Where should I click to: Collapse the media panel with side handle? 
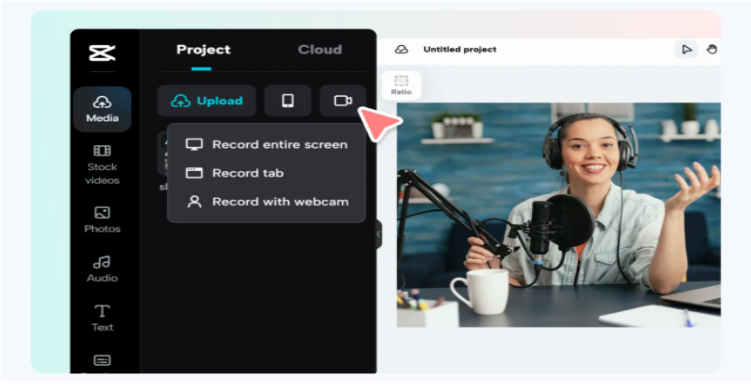(x=379, y=234)
